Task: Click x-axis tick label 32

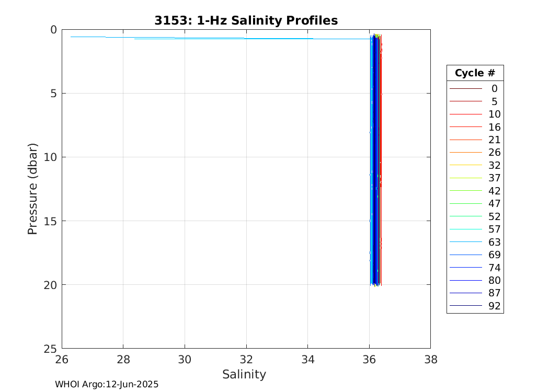Action: pos(246,360)
